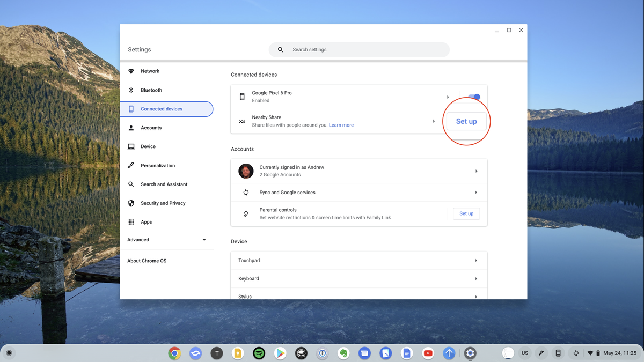Open YouTube from the shelf
This screenshot has height=362, width=644.
(x=428, y=353)
